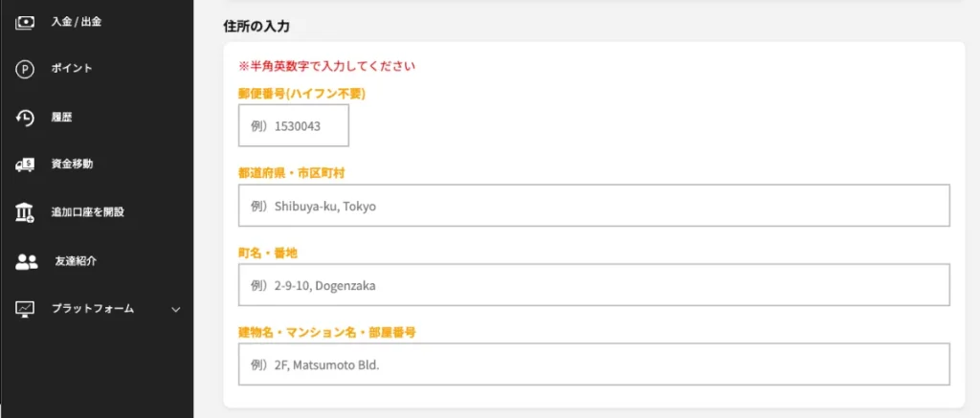Click the cash icon beside 入金 / 出金

(x=26, y=21)
